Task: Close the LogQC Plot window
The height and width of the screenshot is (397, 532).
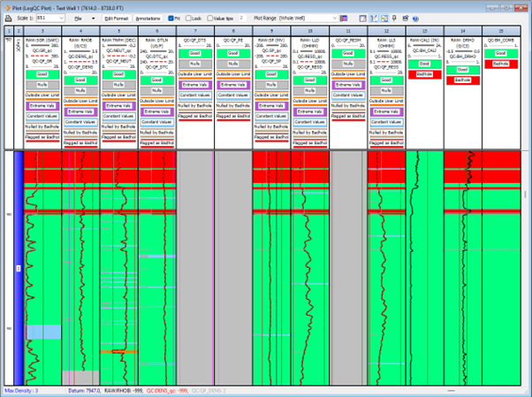Action: click(521, 7)
